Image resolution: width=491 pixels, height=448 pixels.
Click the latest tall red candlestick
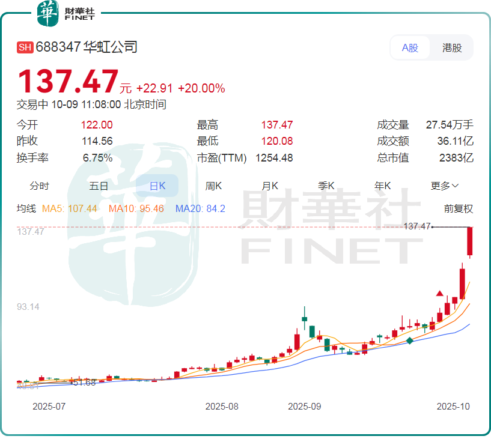(x=470, y=241)
